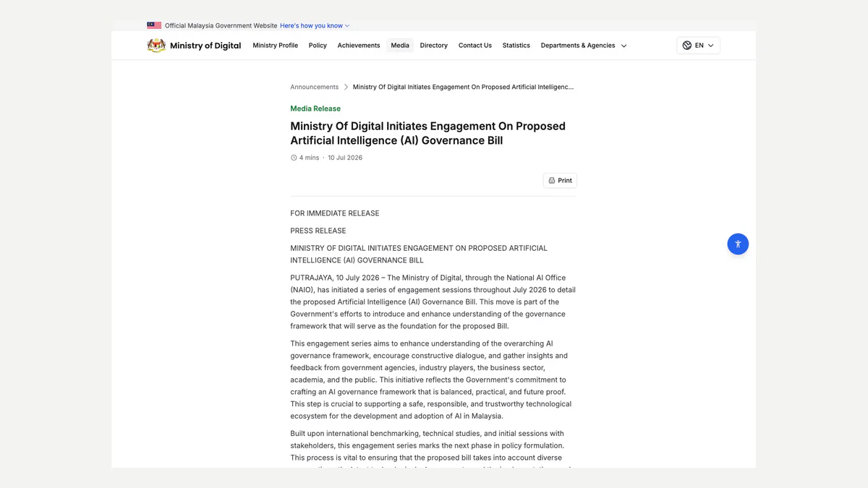Click the paragraph starting "This engagement series aims"
The width and height of the screenshot is (868, 488).
[432, 380]
